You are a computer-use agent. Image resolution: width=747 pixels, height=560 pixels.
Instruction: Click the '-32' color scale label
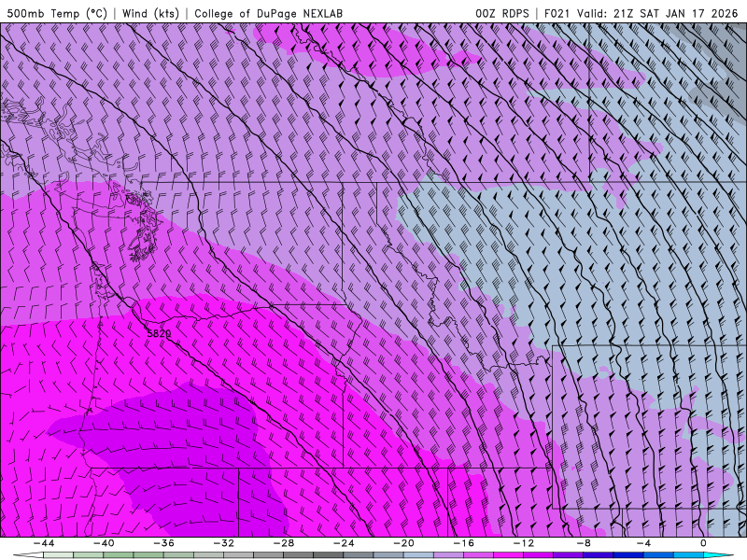pyautogui.click(x=223, y=543)
